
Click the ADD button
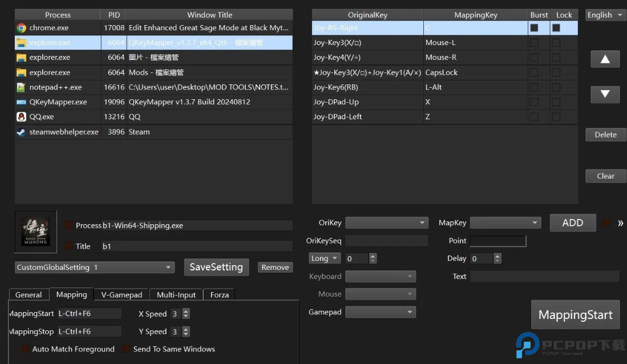pyautogui.click(x=573, y=223)
